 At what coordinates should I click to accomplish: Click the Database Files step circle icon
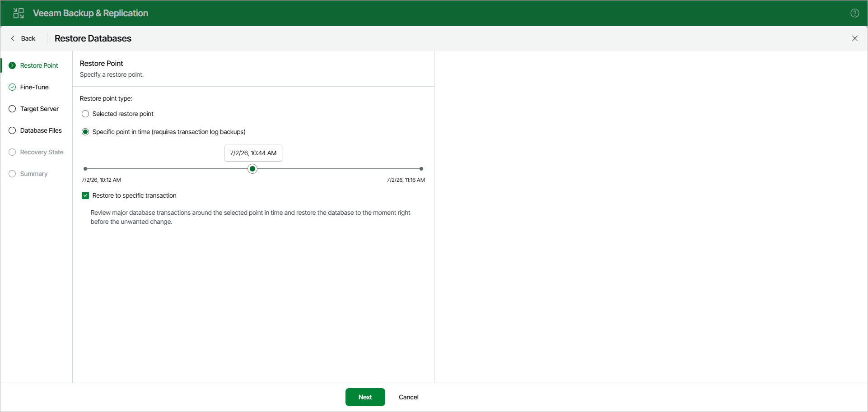pyautogui.click(x=12, y=130)
